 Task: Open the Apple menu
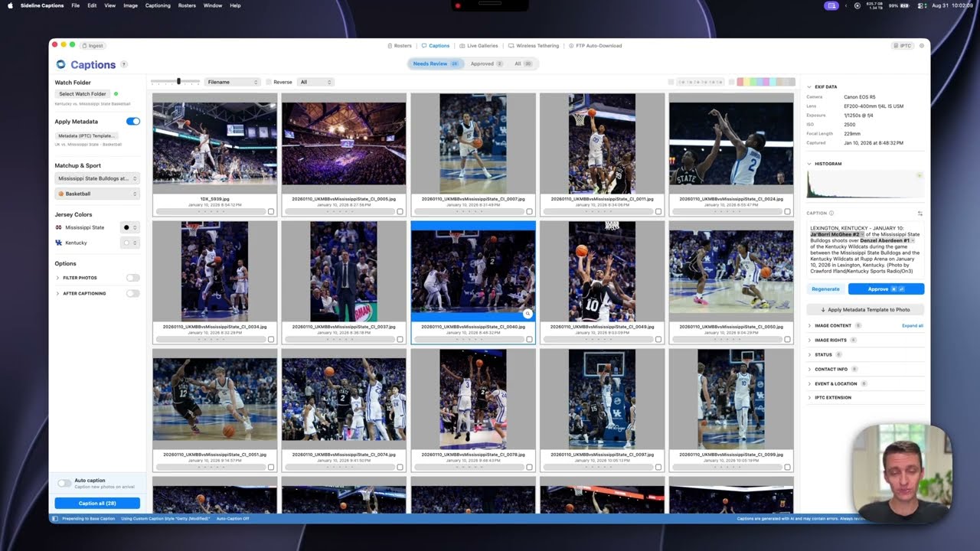tap(11, 5)
